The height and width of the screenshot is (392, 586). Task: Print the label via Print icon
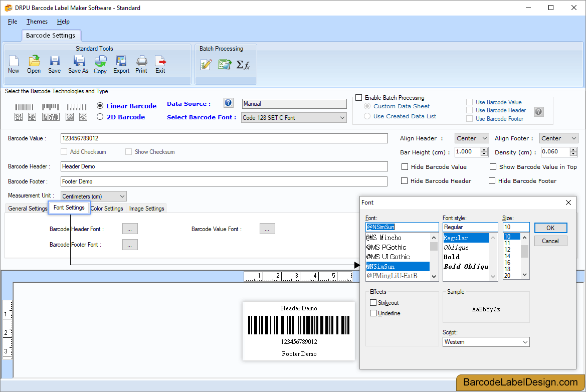tap(141, 64)
